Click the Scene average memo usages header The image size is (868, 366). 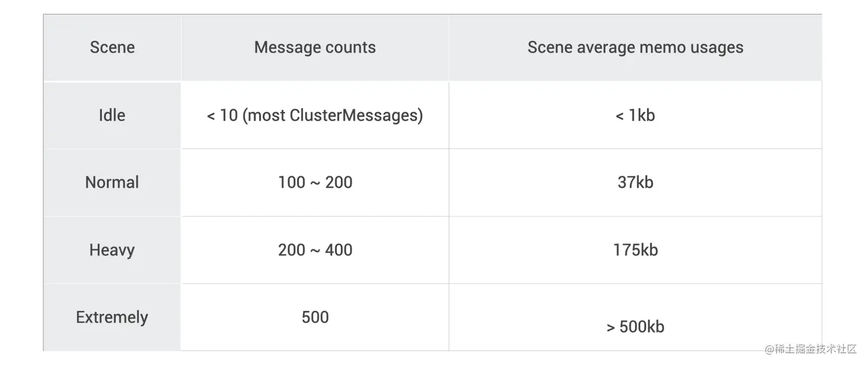(635, 47)
